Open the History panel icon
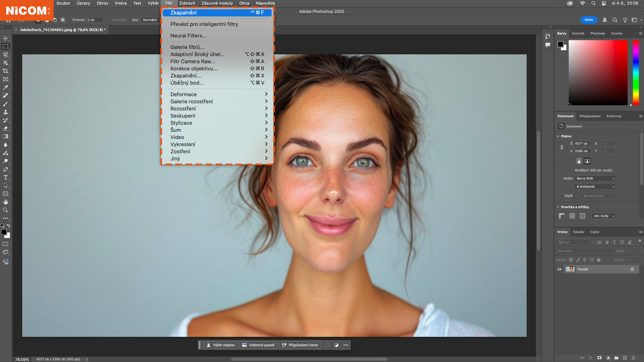This screenshot has height=362, width=644. [548, 36]
